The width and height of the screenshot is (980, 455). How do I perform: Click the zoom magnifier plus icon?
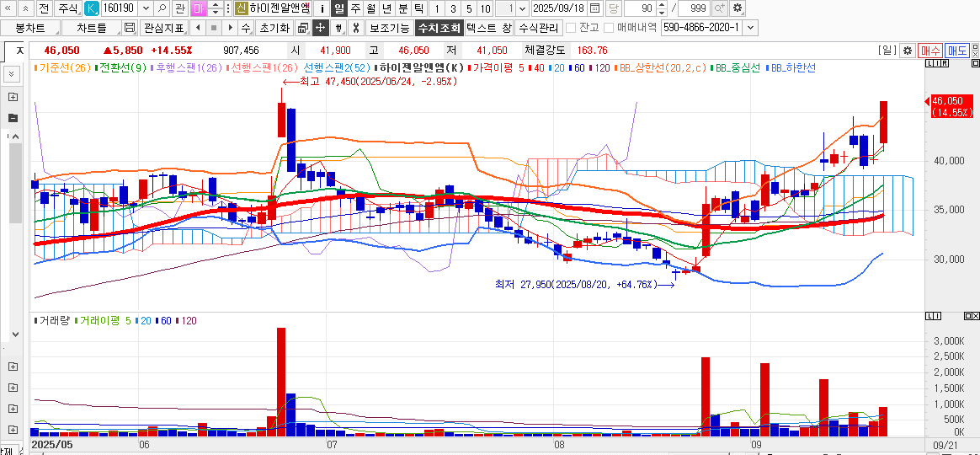719,8
